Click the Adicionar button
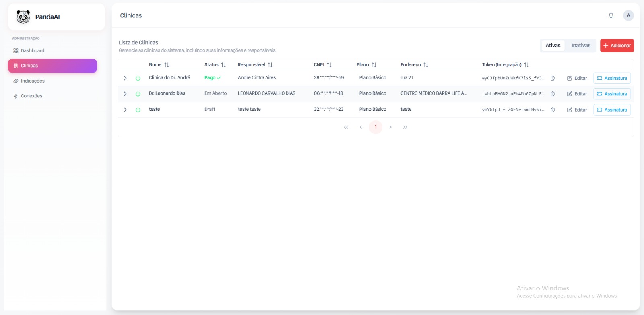The image size is (644, 315). pyautogui.click(x=617, y=46)
